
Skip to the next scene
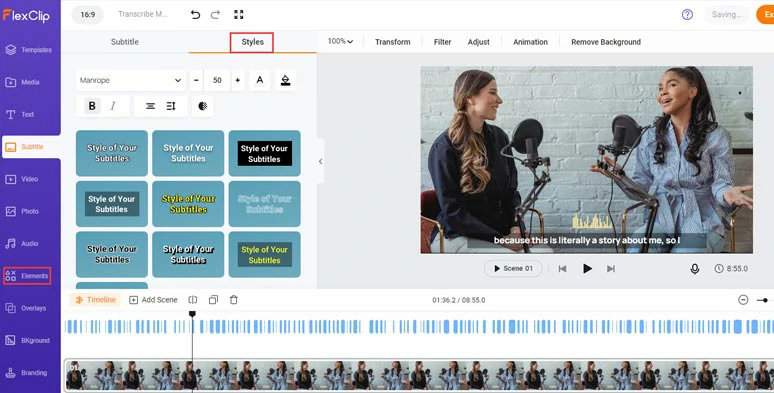[611, 269]
